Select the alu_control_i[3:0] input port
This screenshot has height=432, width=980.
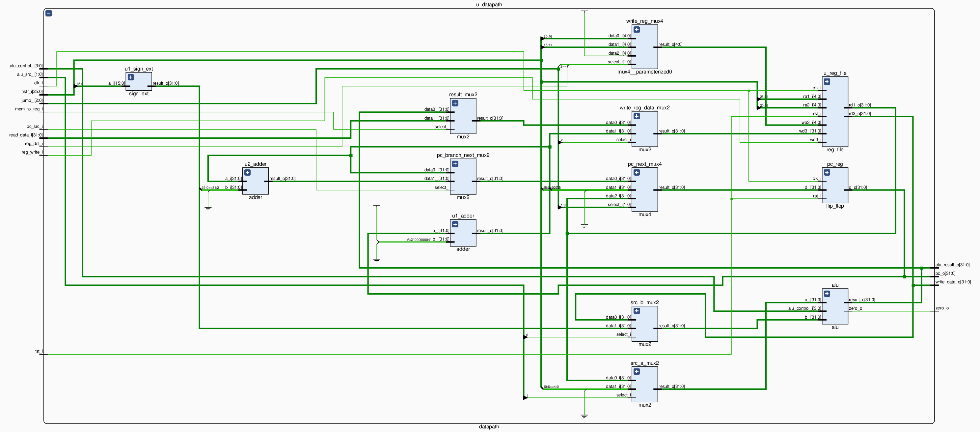click(x=26, y=66)
